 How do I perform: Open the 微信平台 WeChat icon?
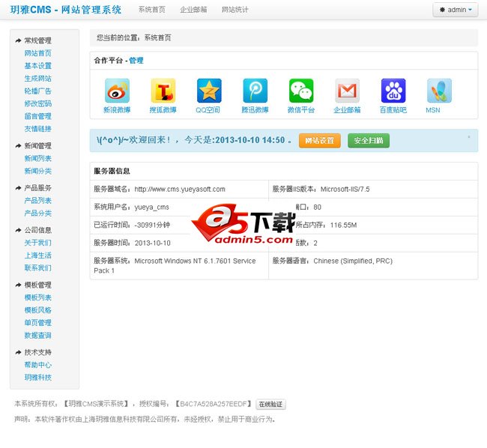pyautogui.click(x=301, y=91)
